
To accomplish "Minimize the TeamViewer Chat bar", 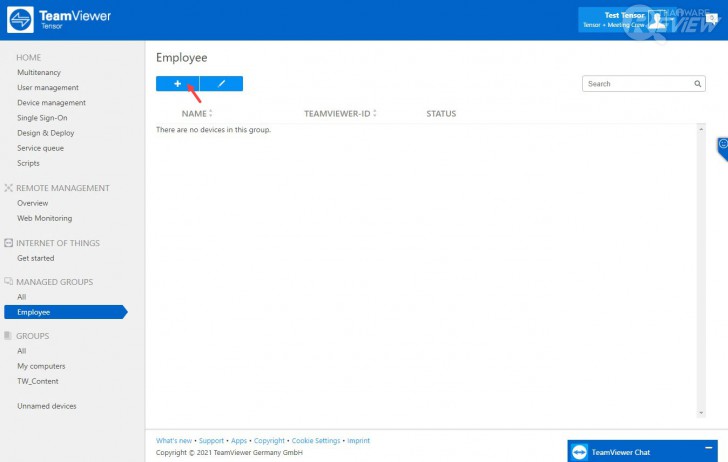I will click(x=708, y=448).
